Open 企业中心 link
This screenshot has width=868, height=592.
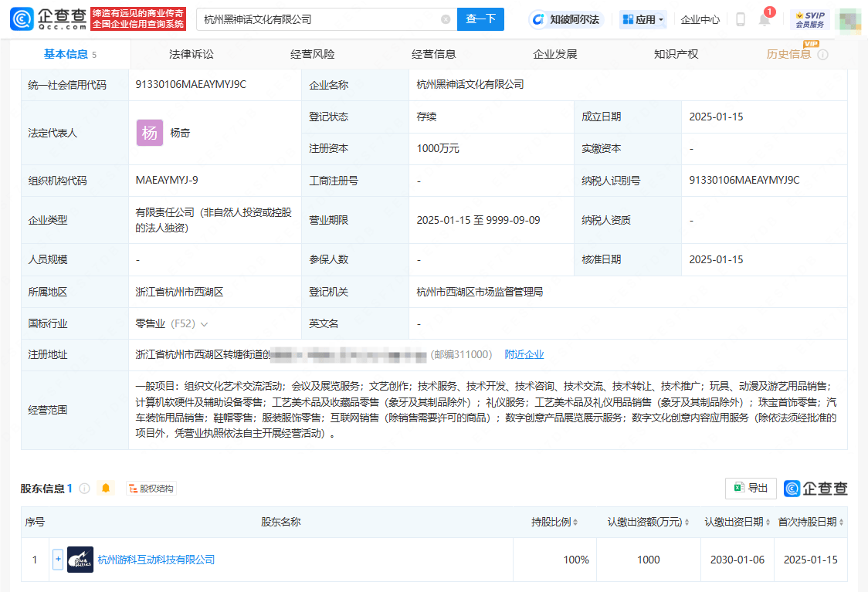pyautogui.click(x=700, y=20)
